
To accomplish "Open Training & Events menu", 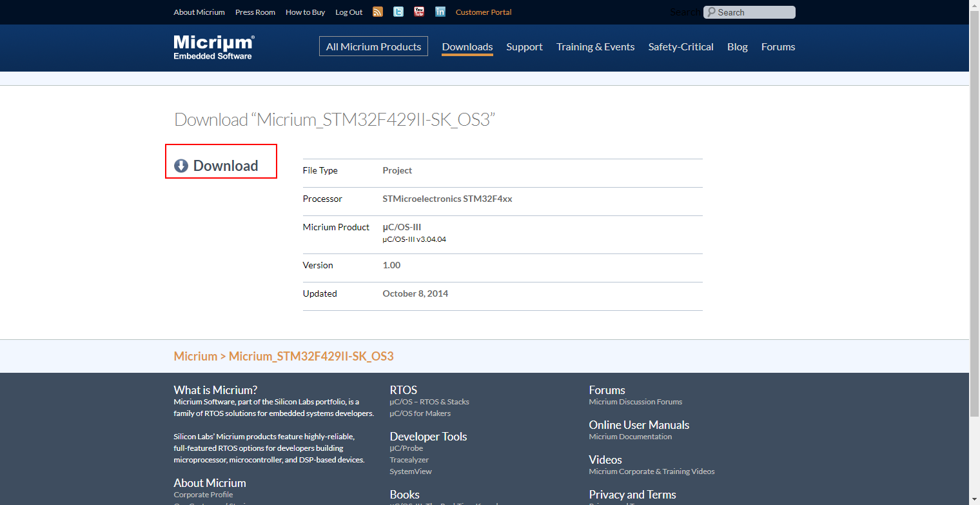I will (596, 46).
